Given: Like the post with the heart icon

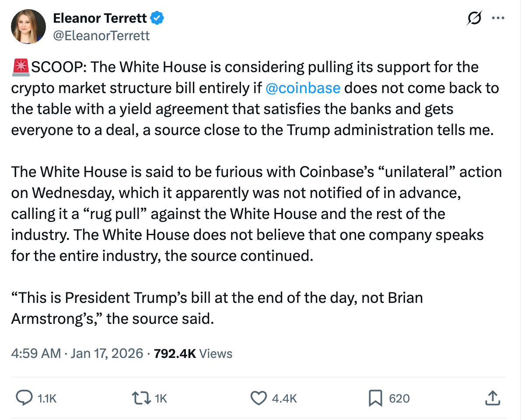Looking at the screenshot, I should tap(259, 398).
